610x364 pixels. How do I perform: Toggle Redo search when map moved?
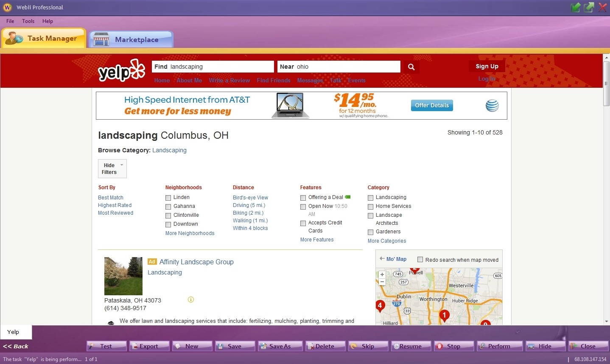click(420, 259)
